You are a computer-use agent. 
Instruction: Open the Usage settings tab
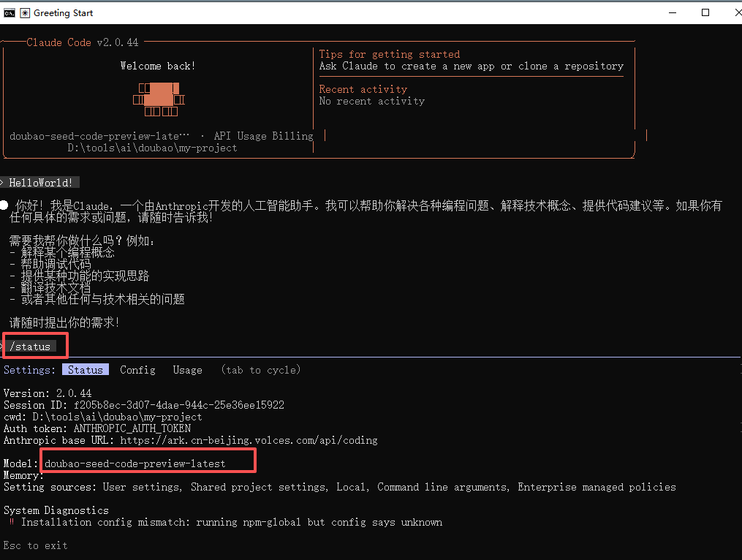click(187, 370)
